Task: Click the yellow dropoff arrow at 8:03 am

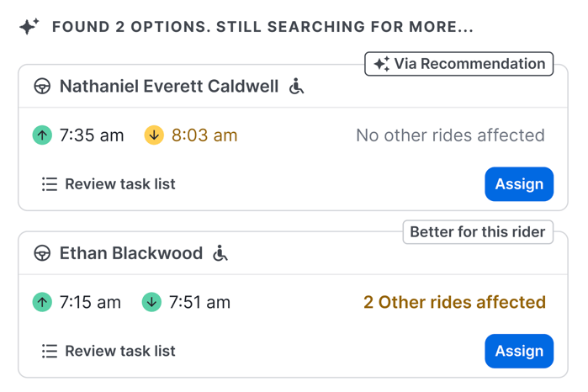Action: click(153, 135)
